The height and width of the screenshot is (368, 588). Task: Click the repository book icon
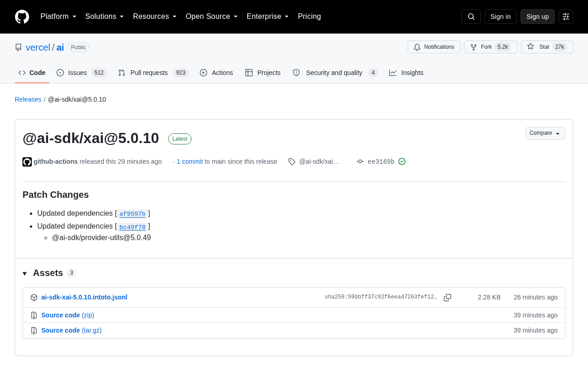tap(18, 47)
